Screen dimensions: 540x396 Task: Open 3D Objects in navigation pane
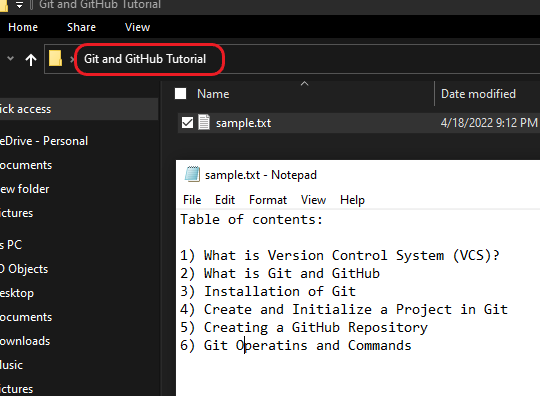click(24, 269)
